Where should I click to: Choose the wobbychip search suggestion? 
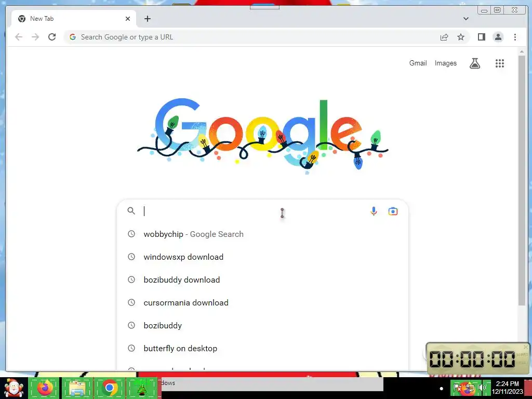click(x=262, y=234)
